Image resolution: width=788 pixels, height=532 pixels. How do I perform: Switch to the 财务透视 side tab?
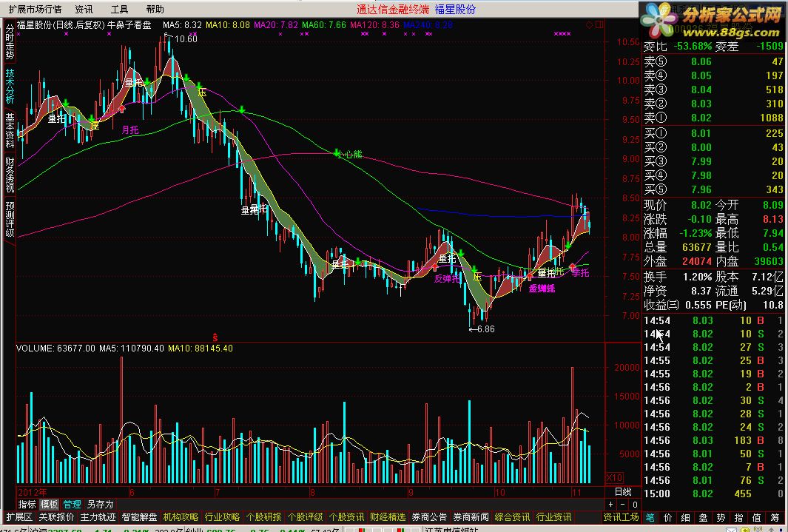10,175
